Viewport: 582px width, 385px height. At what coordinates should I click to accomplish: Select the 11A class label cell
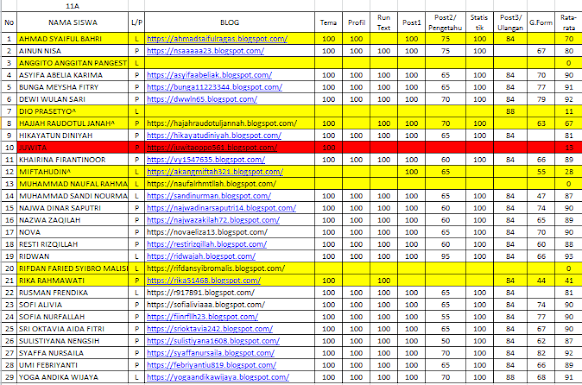tap(73, 6)
